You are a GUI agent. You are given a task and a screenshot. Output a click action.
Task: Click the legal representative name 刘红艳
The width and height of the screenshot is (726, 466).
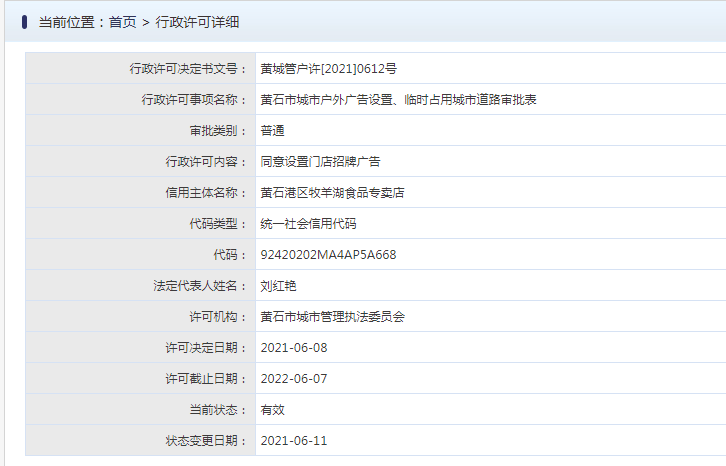tap(278, 286)
